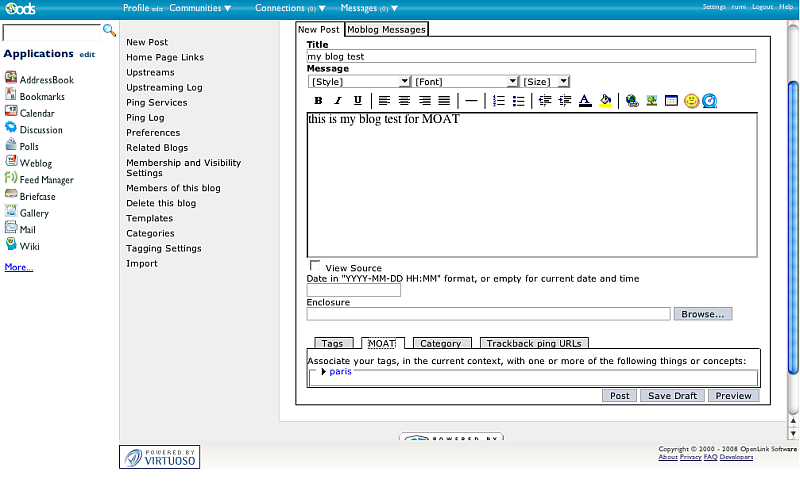Open the Font dropdown

click(x=465, y=81)
